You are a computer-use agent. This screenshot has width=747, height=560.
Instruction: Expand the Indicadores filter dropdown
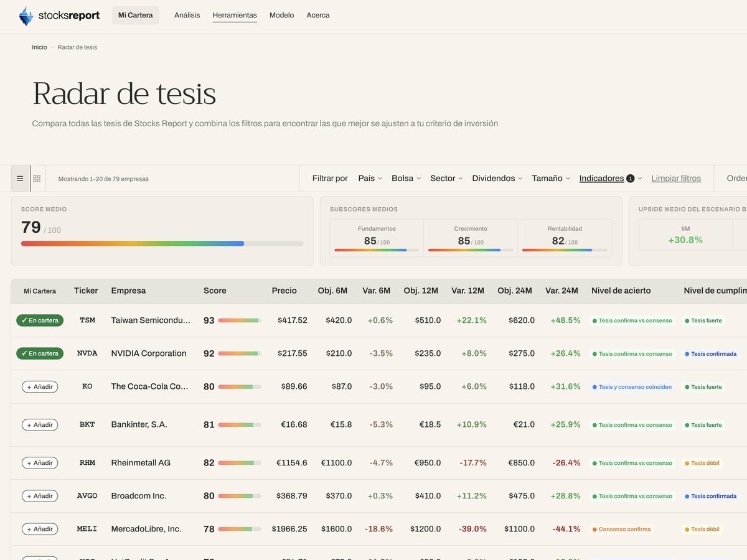[611, 179]
